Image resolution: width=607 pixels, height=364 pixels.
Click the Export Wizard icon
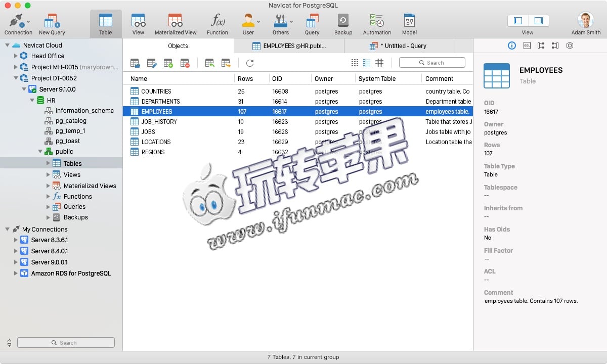226,63
